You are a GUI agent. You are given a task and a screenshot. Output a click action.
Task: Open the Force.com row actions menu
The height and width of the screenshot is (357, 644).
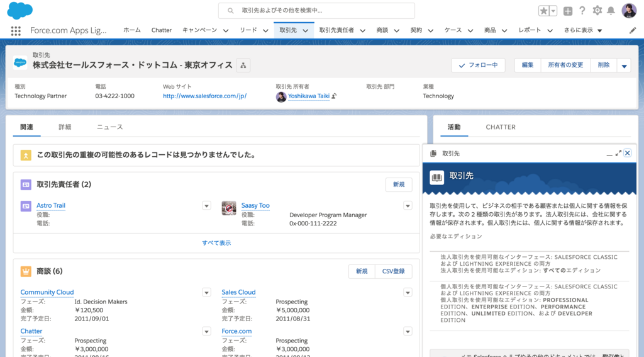click(x=408, y=331)
